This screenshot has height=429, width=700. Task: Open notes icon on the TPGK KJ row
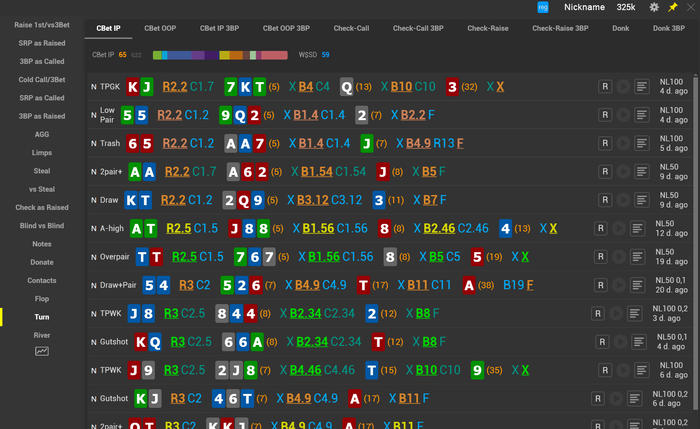tap(642, 87)
